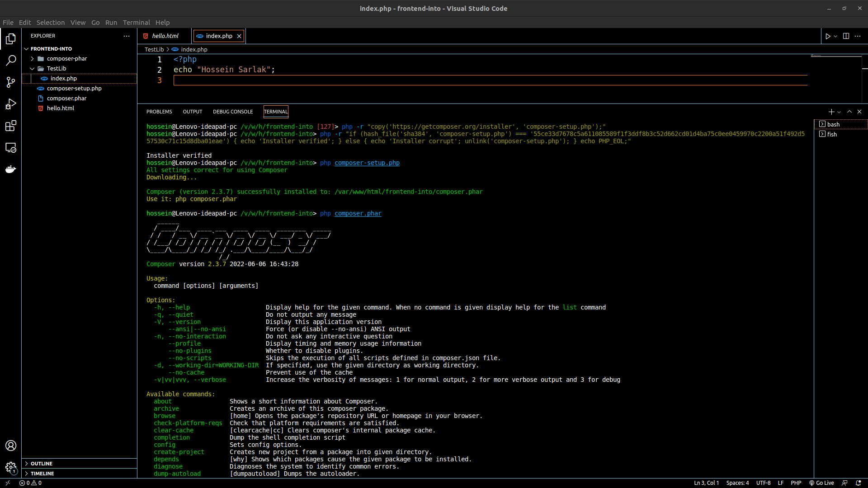Click the echo "Hossein Sarlak" code line
This screenshot has height=488, width=868.
coord(224,70)
